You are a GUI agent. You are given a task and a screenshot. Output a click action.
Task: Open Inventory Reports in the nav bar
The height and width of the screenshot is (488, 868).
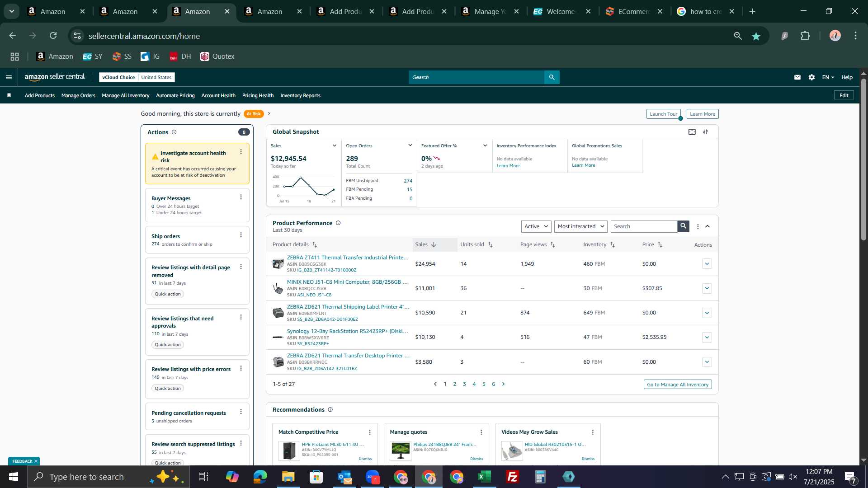tap(300, 95)
